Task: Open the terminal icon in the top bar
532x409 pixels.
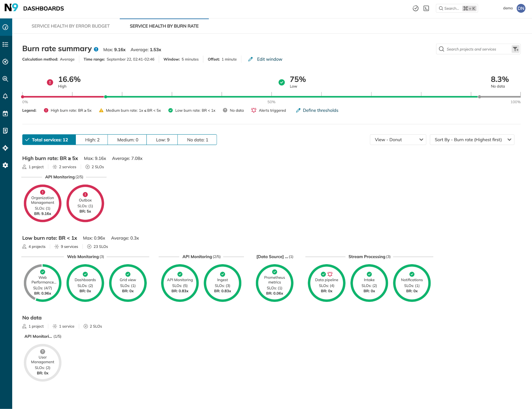Action: pyautogui.click(x=426, y=8)
